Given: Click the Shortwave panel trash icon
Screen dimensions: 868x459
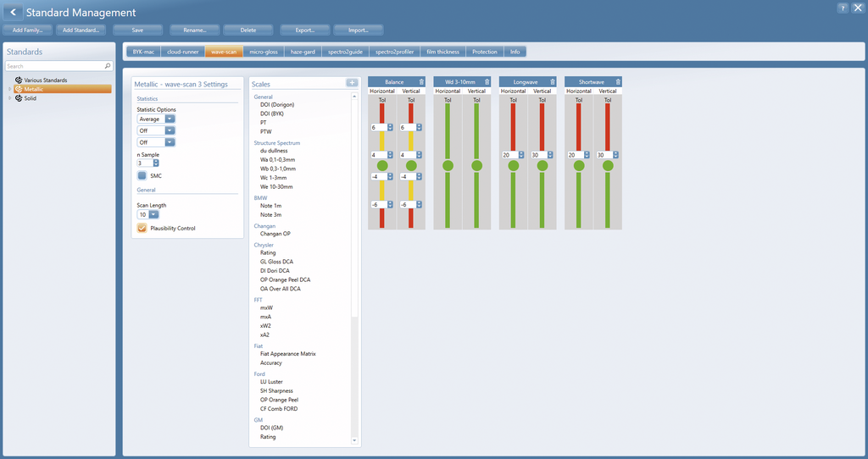Looking at the screenshot, I should pos(618,82).
